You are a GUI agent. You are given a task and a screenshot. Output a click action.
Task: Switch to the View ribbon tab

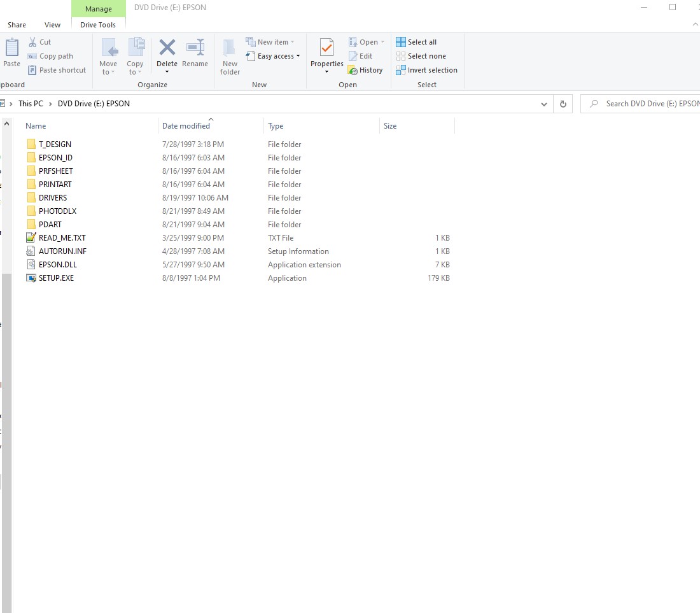pos(52,25)
